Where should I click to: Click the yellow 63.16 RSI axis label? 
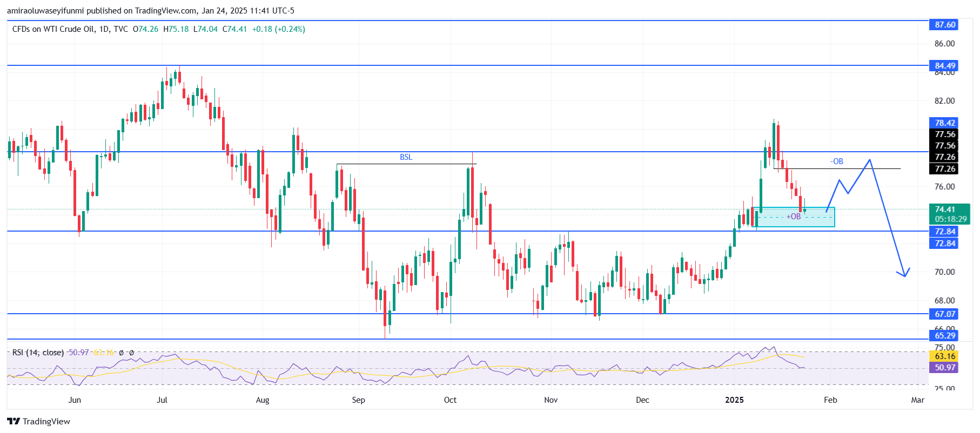click(945, 356)
